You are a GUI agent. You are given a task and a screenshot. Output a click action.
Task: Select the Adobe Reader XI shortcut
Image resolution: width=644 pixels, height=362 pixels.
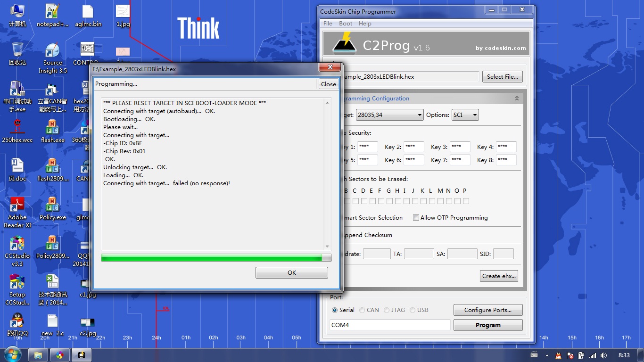click(17, 213)
